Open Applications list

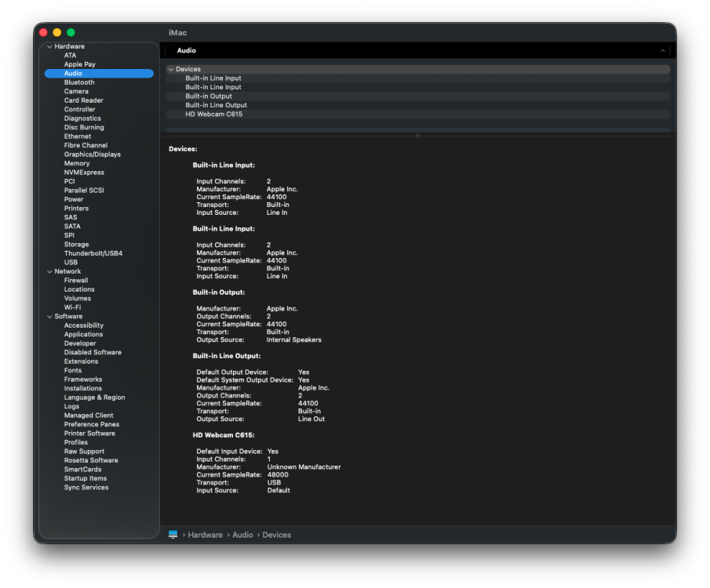84,335
